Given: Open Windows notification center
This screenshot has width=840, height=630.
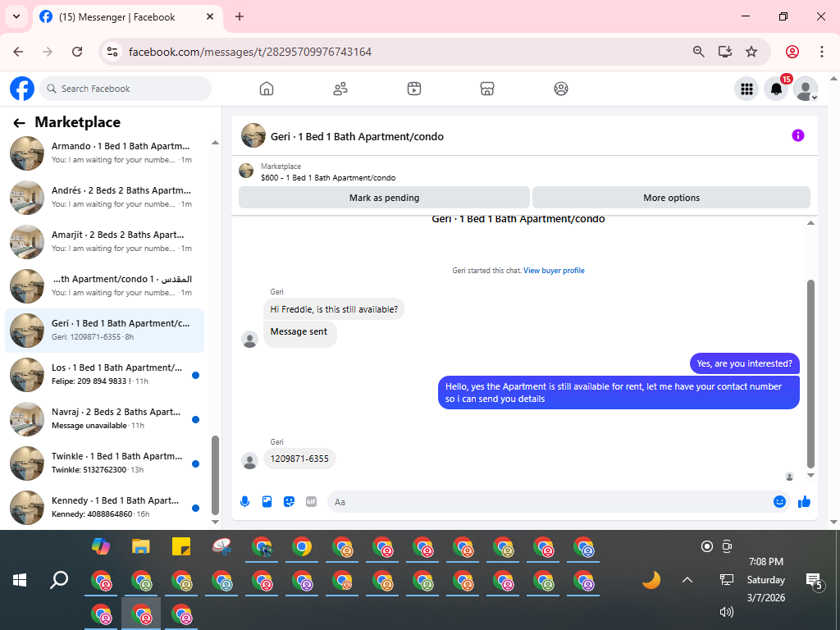Looking at the screenshot, I should coord(815,581).
